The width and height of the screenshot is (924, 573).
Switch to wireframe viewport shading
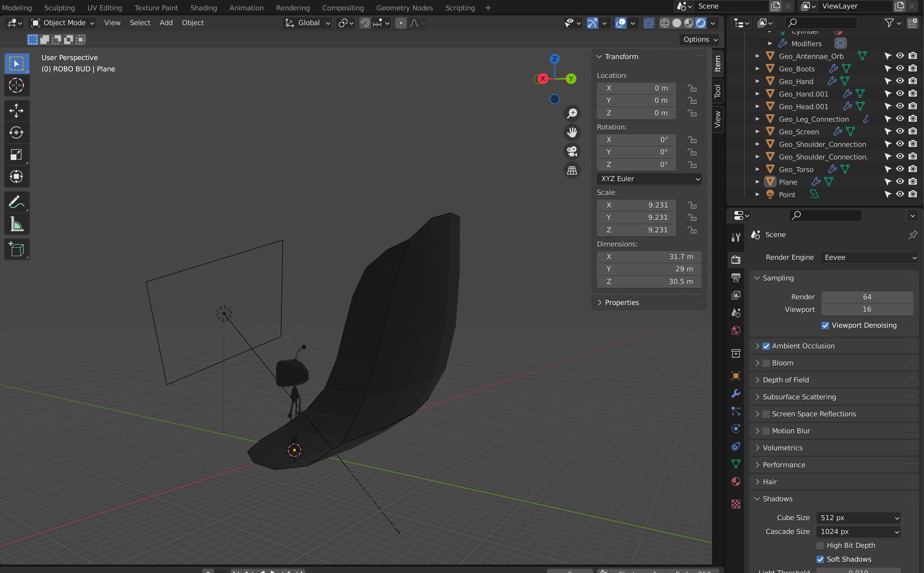pos(665,23)
